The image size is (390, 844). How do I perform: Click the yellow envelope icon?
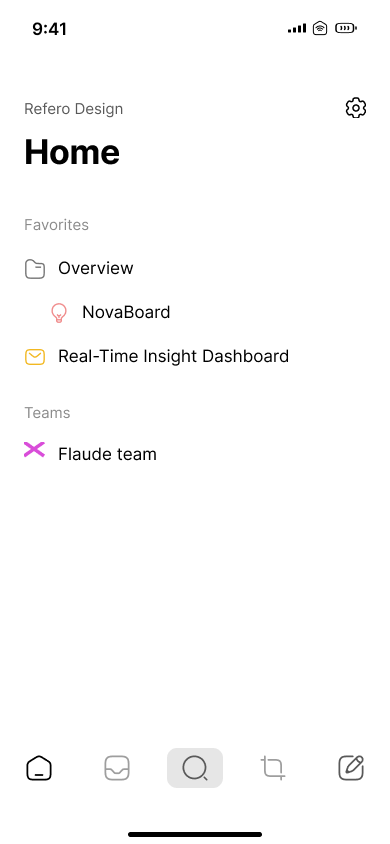(35, 357)
